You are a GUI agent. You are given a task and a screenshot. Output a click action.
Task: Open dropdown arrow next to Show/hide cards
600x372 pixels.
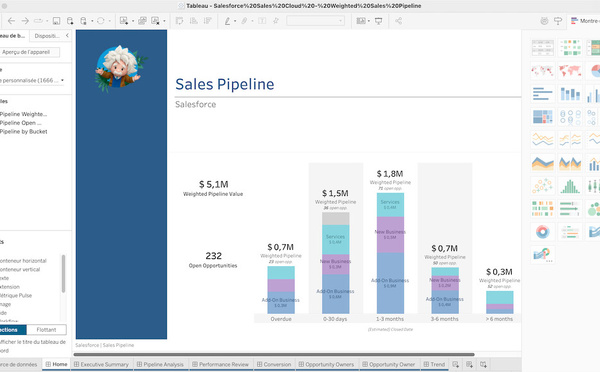coord(368,21)
